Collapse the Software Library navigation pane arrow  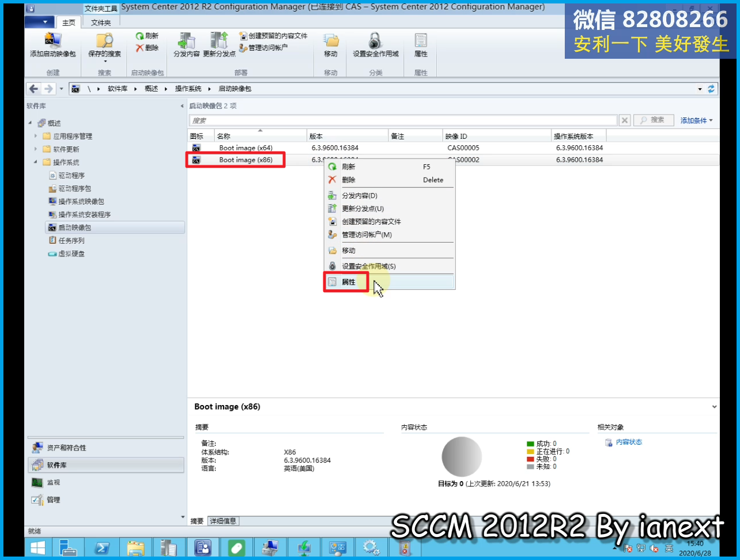(182, 106)
